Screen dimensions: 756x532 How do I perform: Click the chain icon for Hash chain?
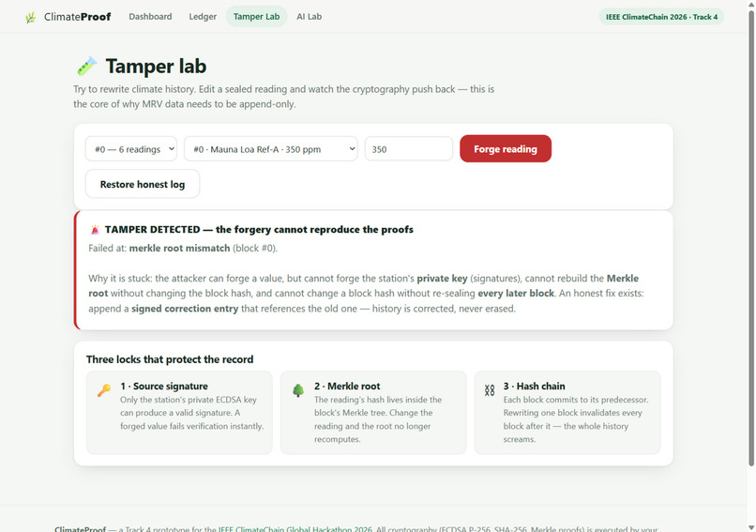490,390
